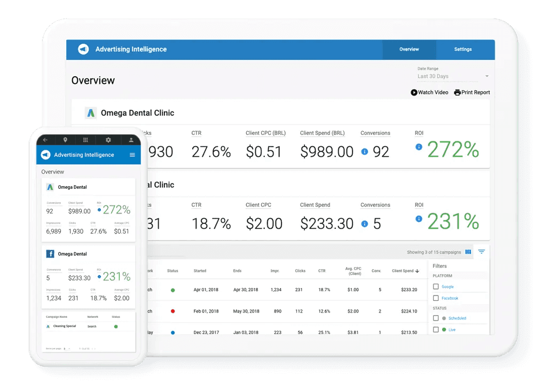The height and width of the screenshot is (392, 534).
Task: Enable the Google platform filter
Action: coord(436,287)
